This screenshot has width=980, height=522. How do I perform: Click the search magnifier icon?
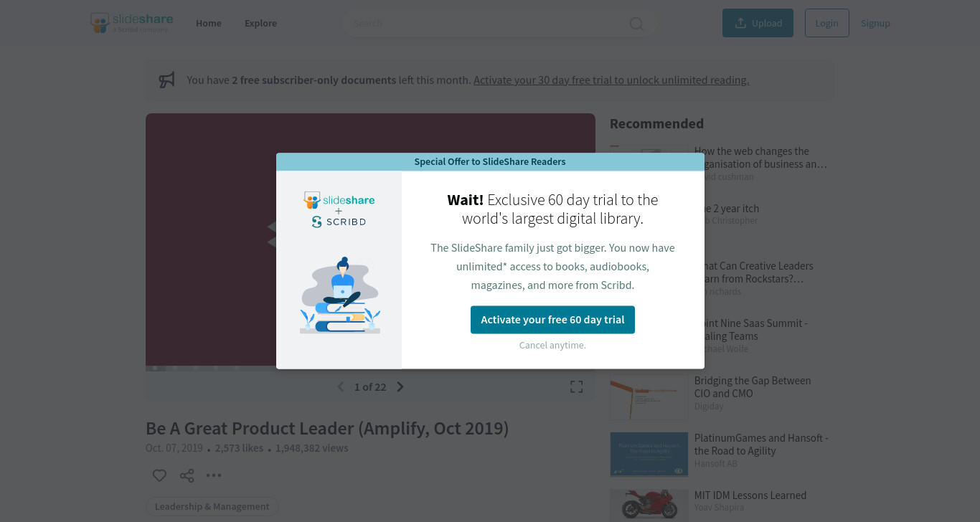[x=636, y=24]
